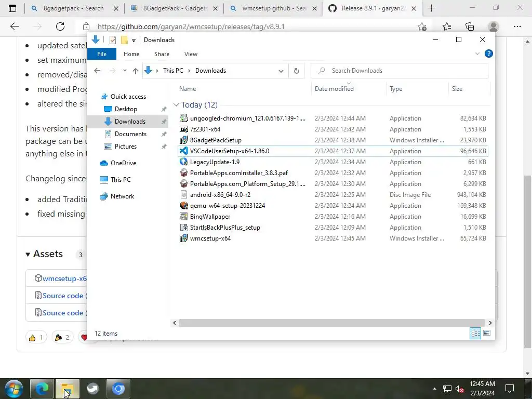Open the File ribbon tab in Explorer
Image resolution: width=532 pixels, height=399 pixels.
(x=102, y=54)
